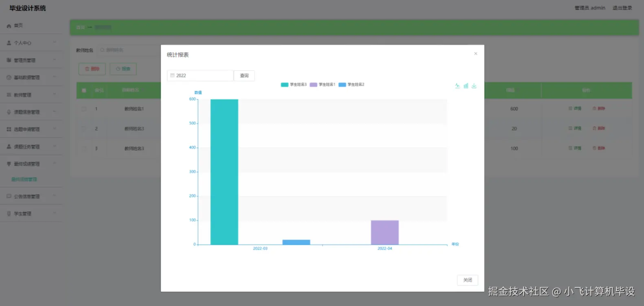Click the calendar icon in year field
The height and width of the screenshot is (306, 644).
172,76
